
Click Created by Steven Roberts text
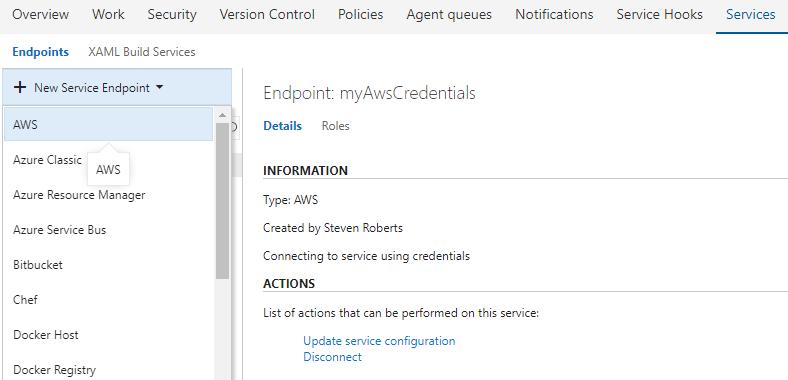coord(333,228)
